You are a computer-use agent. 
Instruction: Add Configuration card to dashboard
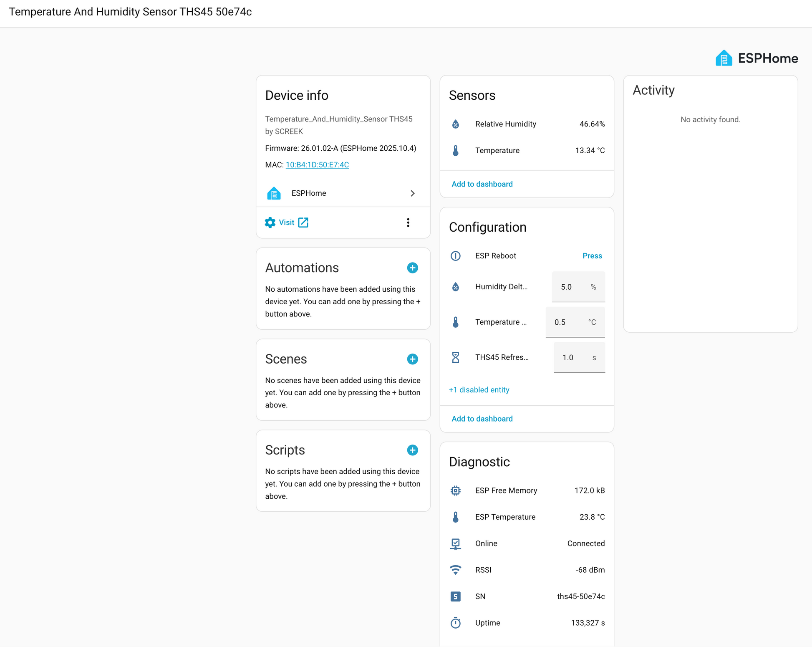coord(482,419)
